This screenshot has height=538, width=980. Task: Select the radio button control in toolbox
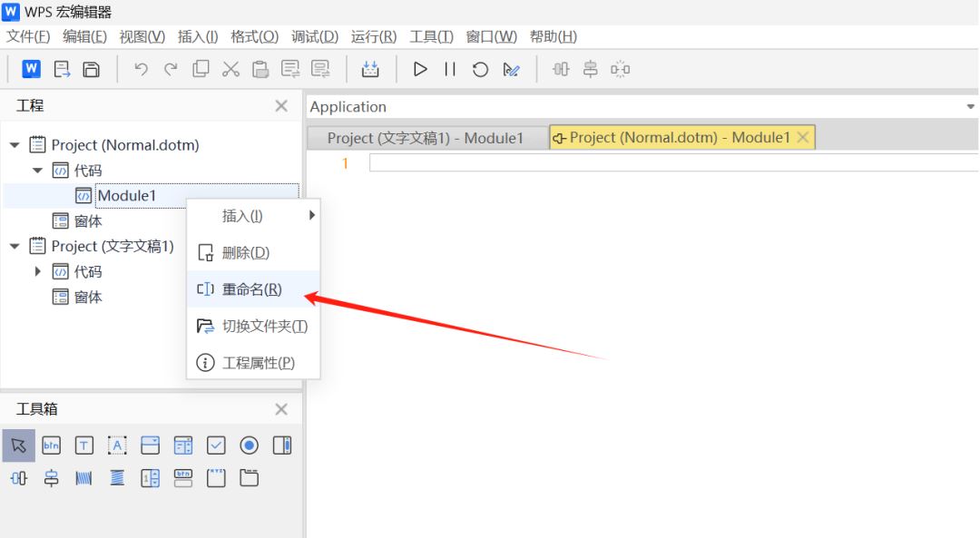point(249,445)
